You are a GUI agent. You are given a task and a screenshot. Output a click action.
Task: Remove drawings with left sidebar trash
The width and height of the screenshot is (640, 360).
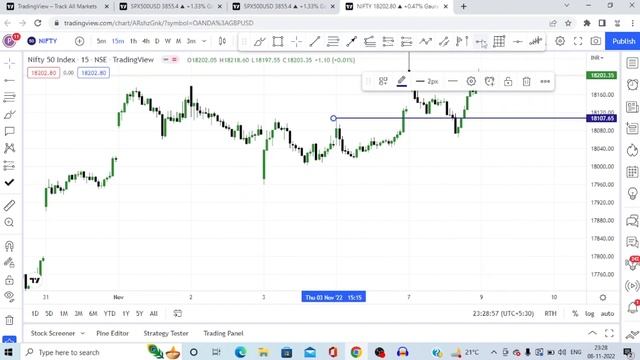pos(9,320)
